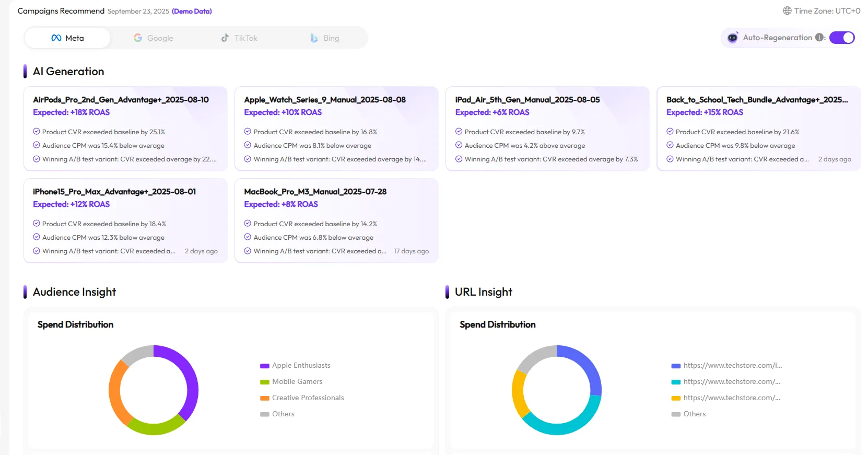
Task: Toggle Apple Enthusiasts legend swatch
Action: (265, 366)
